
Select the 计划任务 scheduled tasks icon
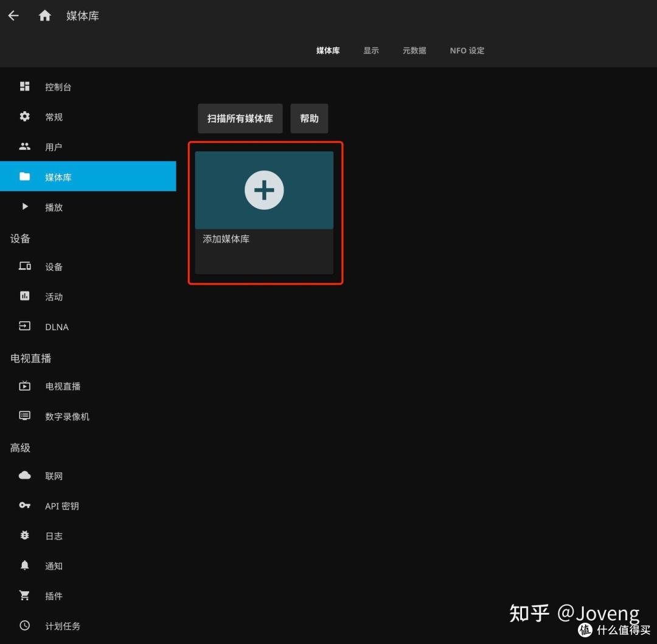click(x=24, y=625)
